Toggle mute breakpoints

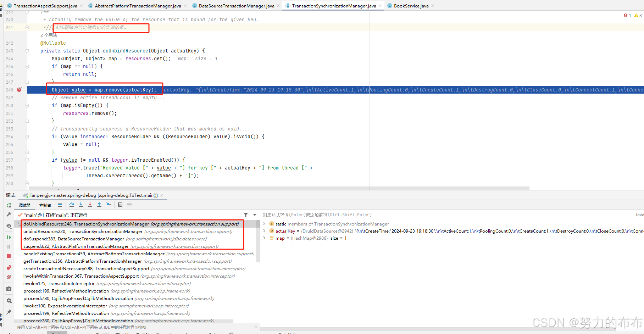pyautogui.click(x=9, y=277)
